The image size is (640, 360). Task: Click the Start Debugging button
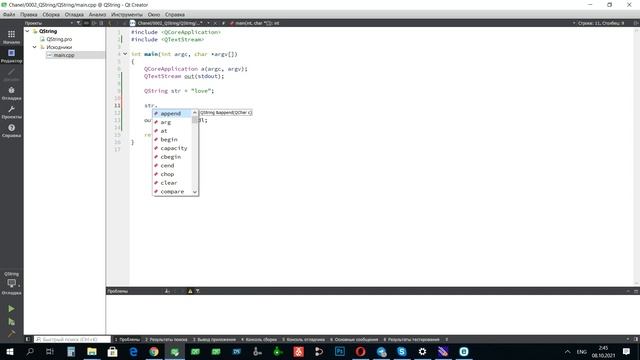[11, 322]
